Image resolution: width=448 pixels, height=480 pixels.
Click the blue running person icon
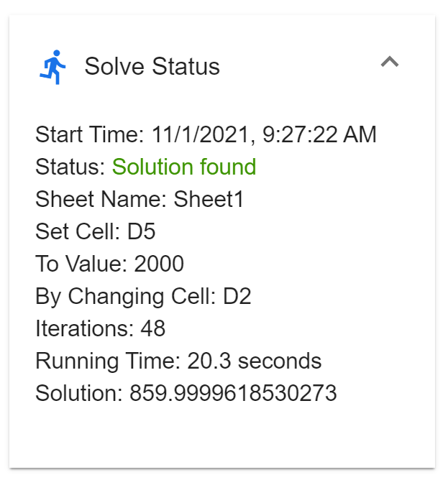coord(52,67)
